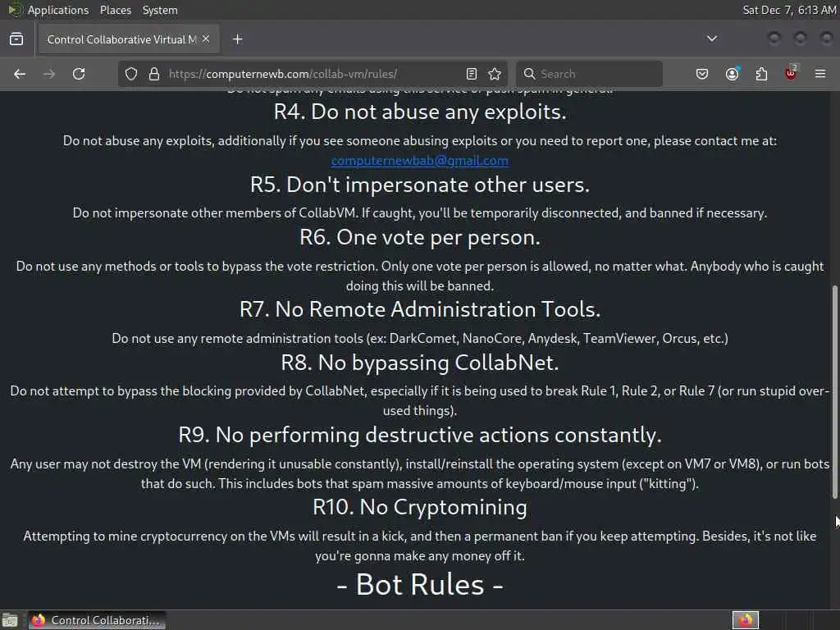840x630 pixels.
Task: Open the Places menu
Action: coord(116,10)
